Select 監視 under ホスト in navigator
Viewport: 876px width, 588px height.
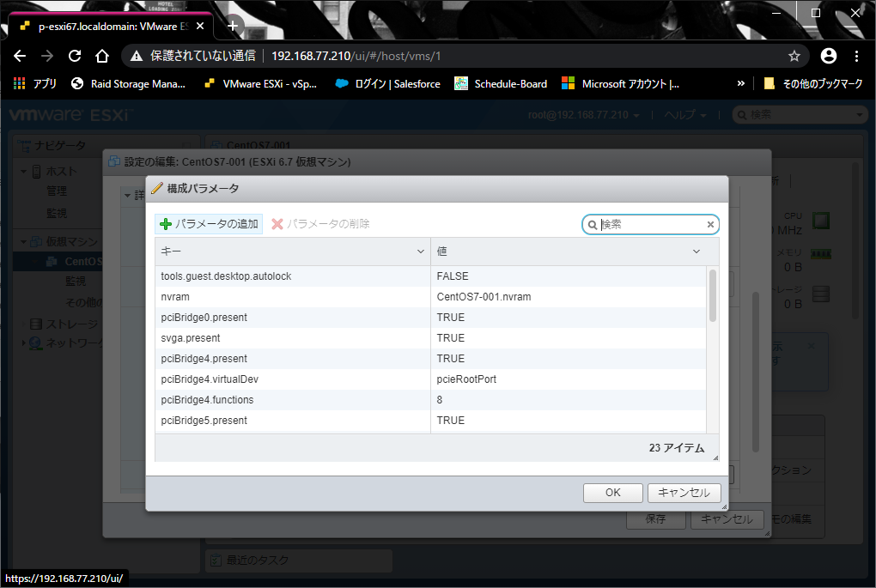pyautogui.click(x=57, y=213)
